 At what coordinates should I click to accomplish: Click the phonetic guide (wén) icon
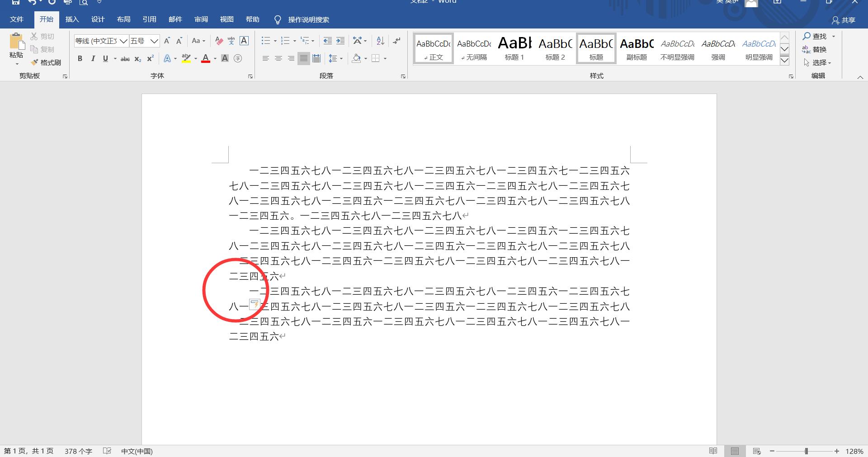click(231, 41)
